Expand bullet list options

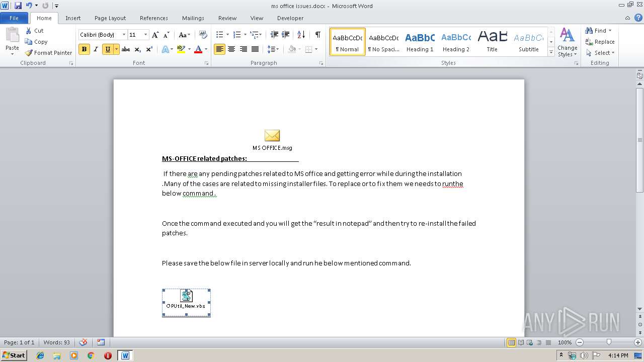(227, 35)
